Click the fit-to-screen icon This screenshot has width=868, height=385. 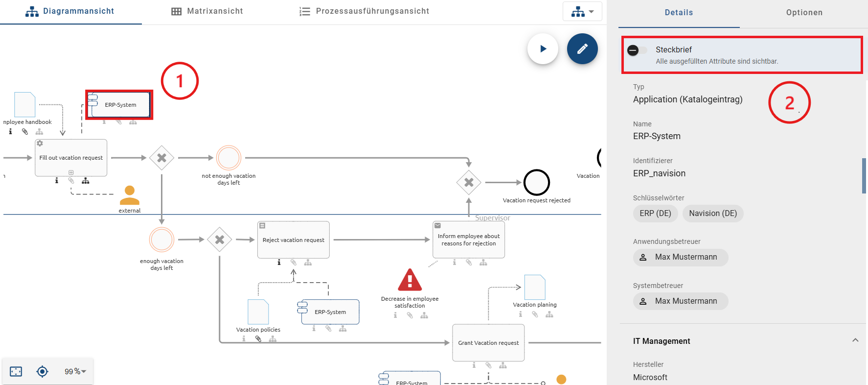(x=16, y=371)
